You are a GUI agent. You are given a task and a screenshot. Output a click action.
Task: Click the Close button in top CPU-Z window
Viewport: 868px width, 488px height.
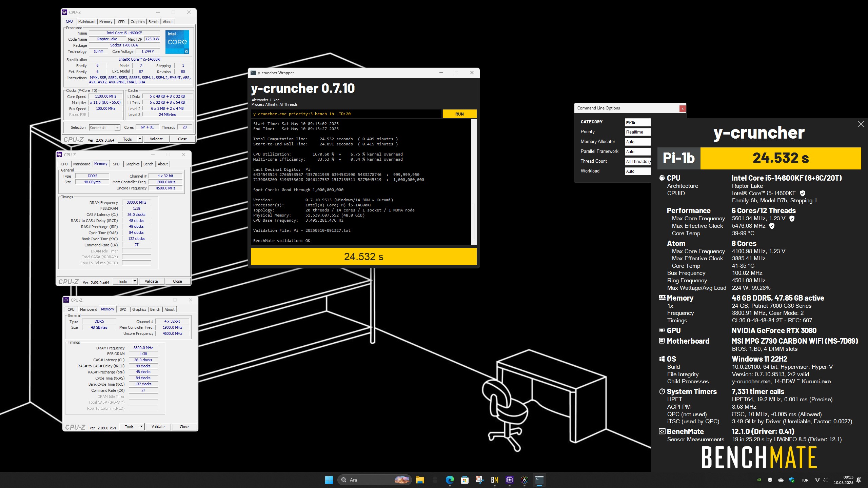[x=182, y=139]
